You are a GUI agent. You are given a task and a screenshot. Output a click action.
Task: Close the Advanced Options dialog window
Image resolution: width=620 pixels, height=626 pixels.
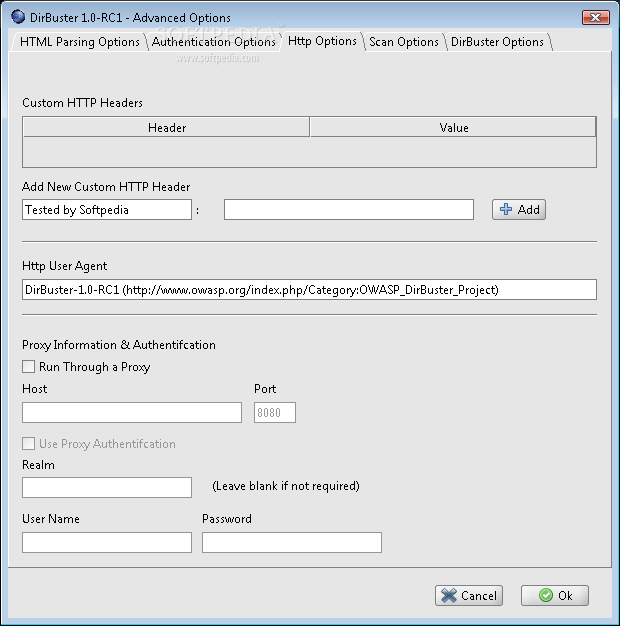coord(596,18)
